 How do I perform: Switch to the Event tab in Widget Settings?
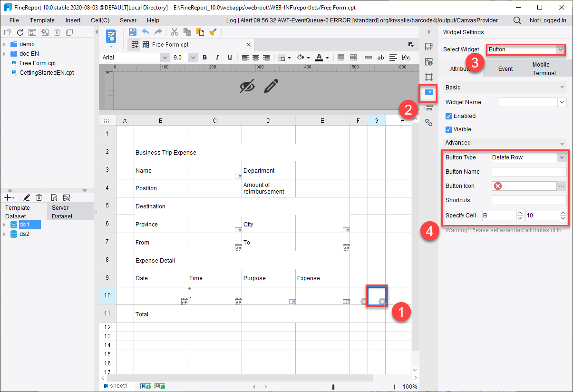coord(505,69)
